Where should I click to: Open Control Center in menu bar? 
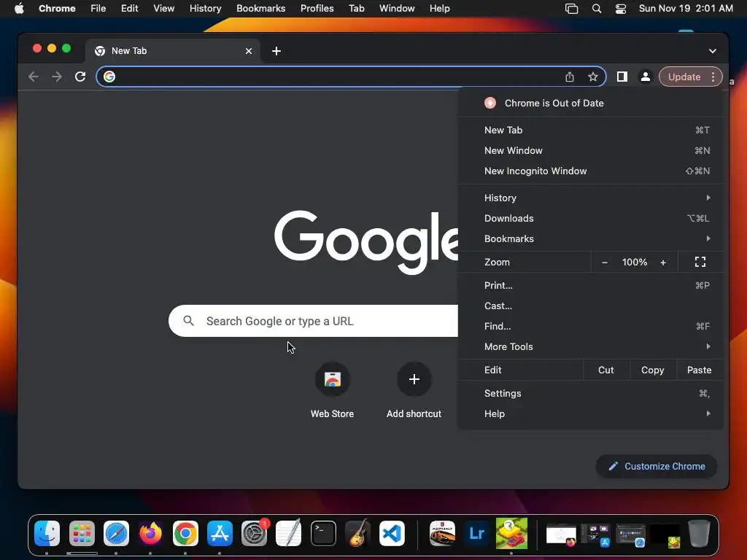tap(621, 9)
